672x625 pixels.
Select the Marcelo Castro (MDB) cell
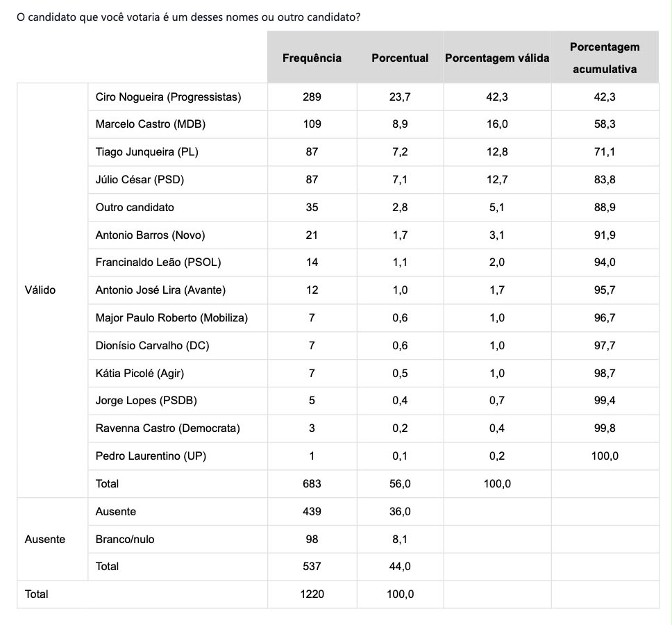coord(151,124)
